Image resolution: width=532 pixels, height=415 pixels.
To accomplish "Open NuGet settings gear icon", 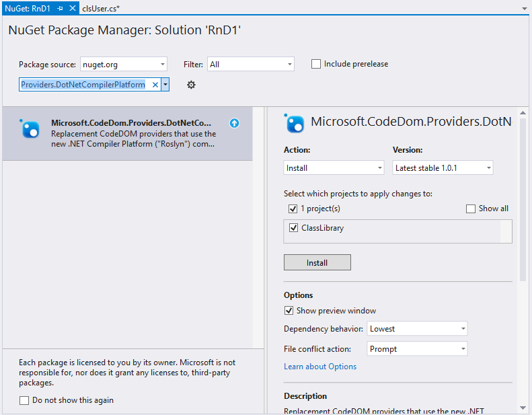I will click(x=191, y=85).
